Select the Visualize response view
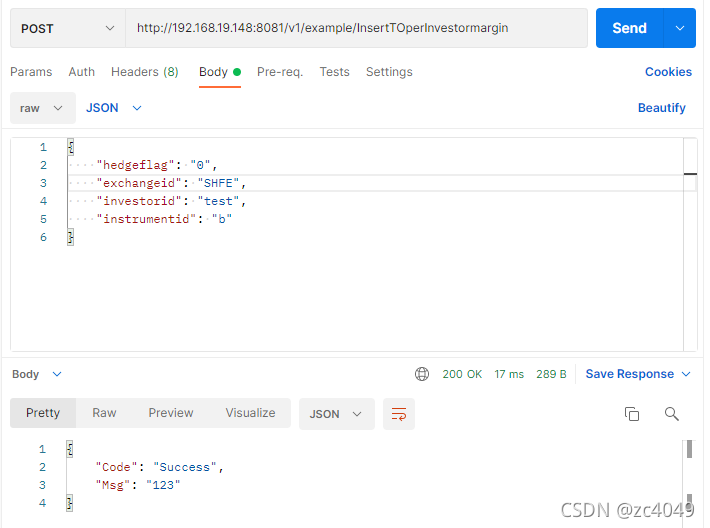 [250, 413]
